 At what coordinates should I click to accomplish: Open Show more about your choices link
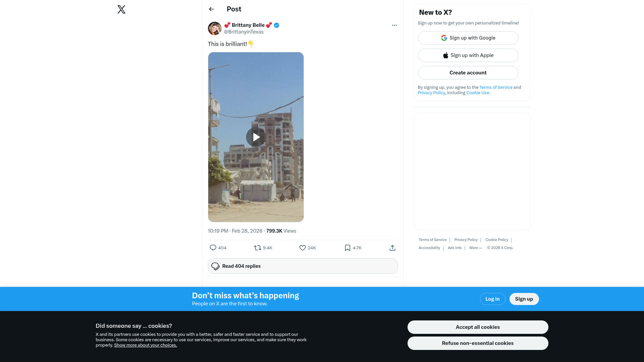[145, 345]
